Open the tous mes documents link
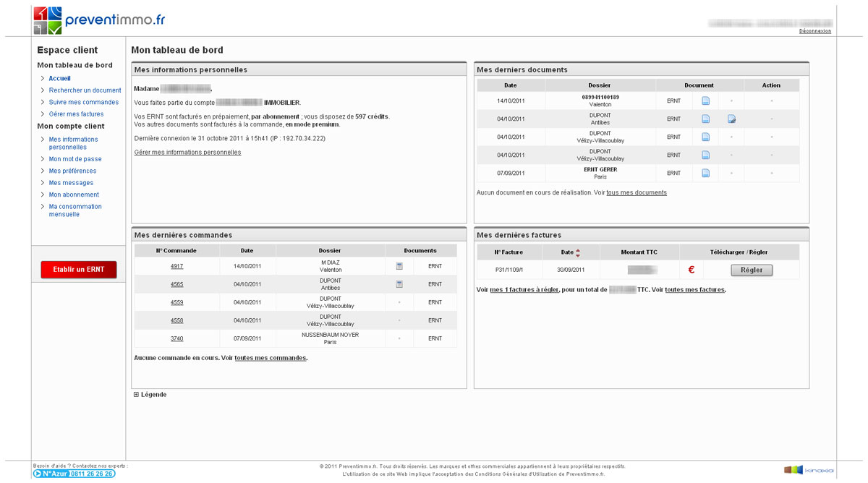 coord(637,193)
